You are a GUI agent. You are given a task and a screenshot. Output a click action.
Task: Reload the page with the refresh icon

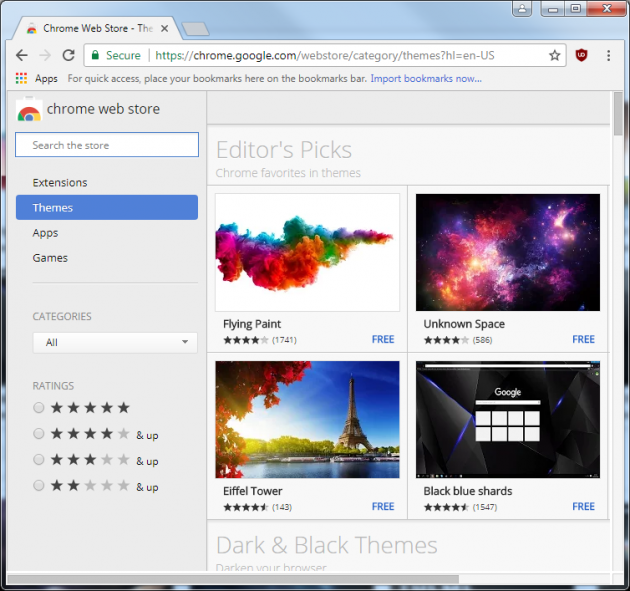tap(69, 55)
